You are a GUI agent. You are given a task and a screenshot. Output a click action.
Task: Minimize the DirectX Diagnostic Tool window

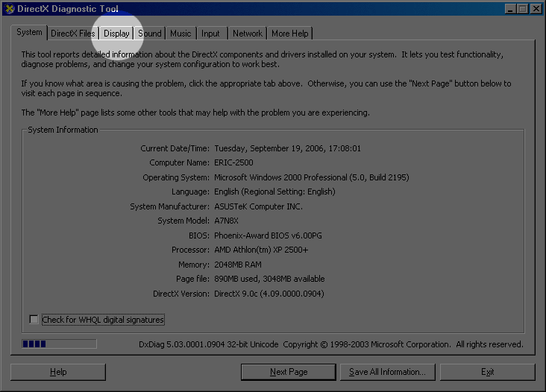click(510, 9)
